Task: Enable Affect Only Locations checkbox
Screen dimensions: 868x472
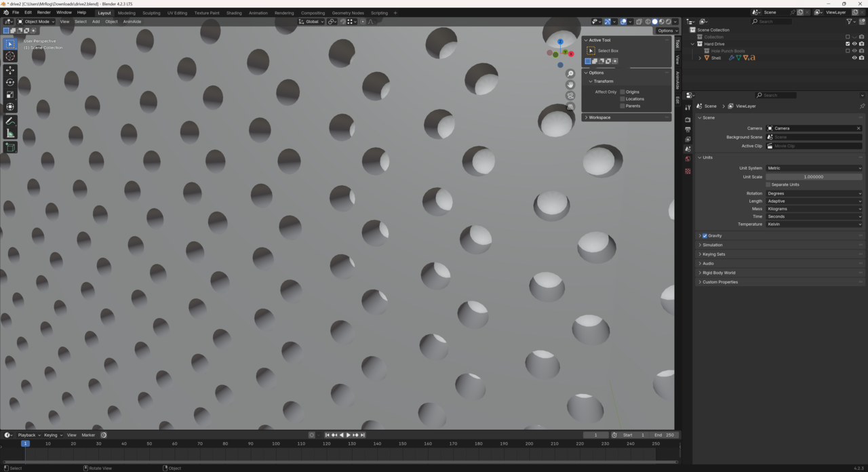Action: (623, 99)
